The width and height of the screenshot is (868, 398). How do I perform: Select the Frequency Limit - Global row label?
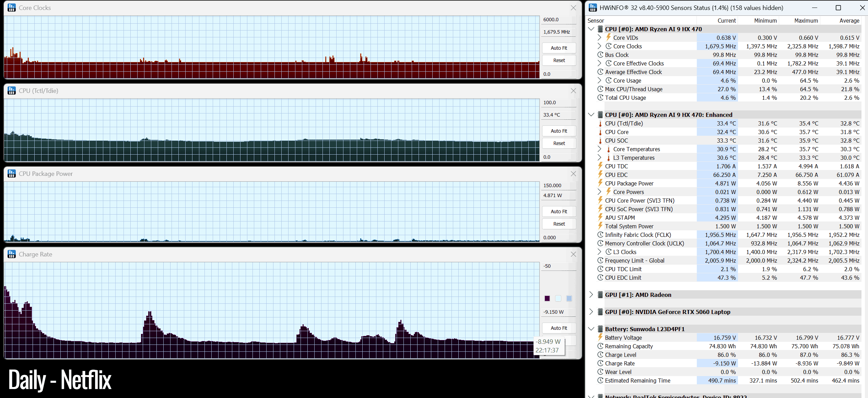point(635,261)
